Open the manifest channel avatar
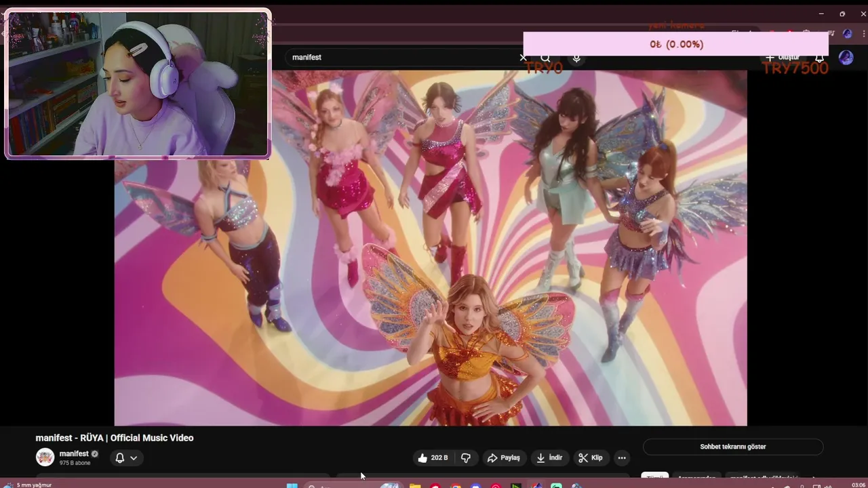Viewport: 868px width, 488px height. (x=45, y=457)
